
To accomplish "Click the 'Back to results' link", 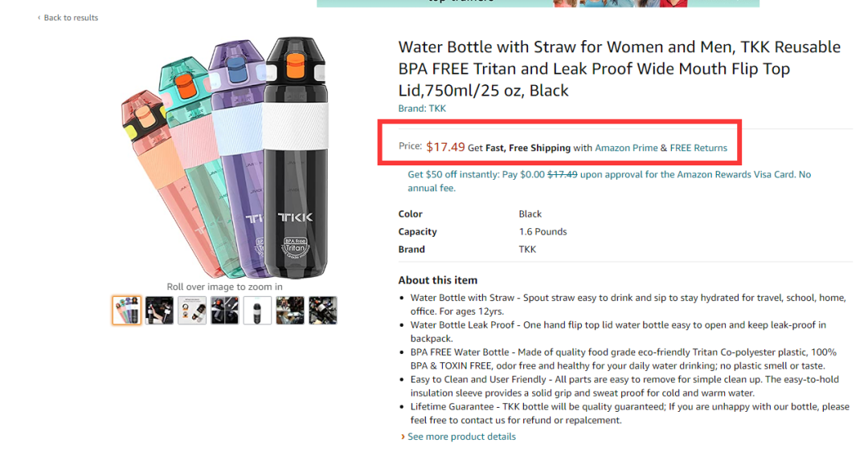I will point(71,18).
